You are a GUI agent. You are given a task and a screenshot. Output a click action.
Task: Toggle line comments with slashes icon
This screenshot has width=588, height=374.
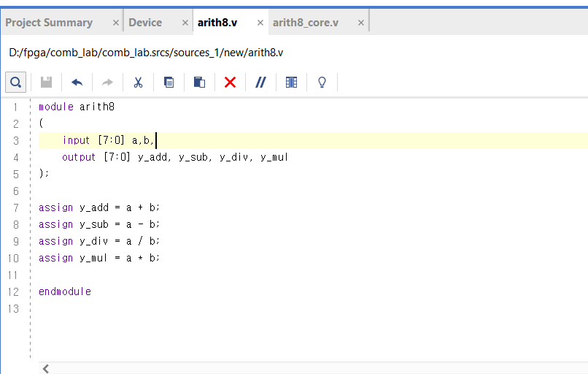260,83
